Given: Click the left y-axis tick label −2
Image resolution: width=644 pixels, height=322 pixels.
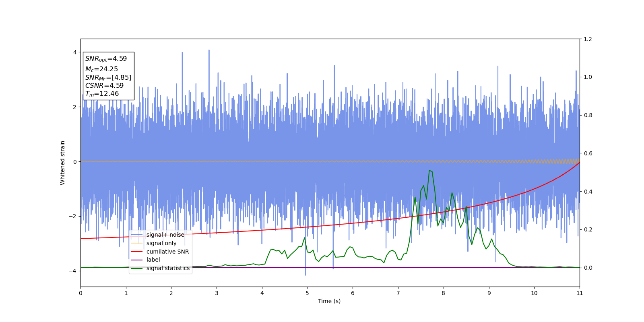Looking at the screenshot, I should coord(73,216).
